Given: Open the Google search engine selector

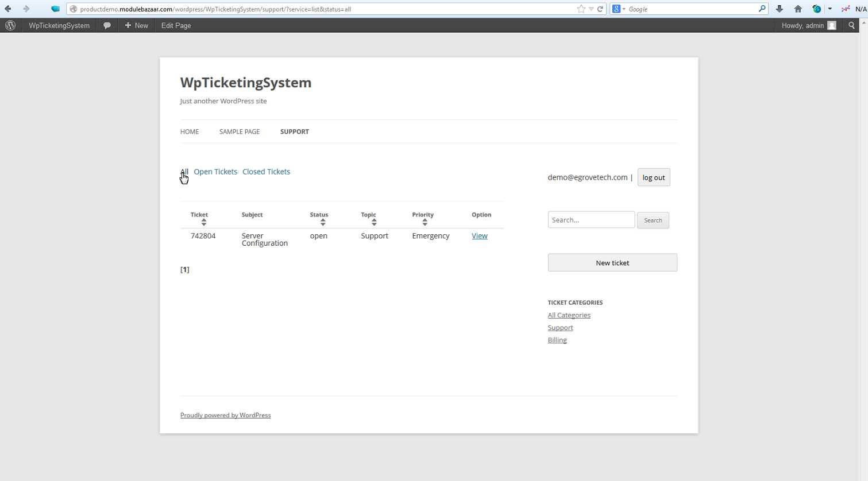Looking at the screenshot, I should tap(619, 9).
